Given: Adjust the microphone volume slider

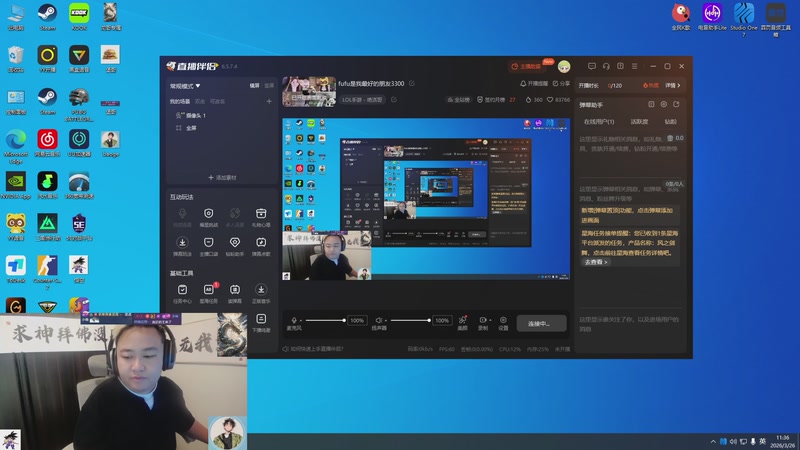Looking at the screenshot, I should [326, 320].
